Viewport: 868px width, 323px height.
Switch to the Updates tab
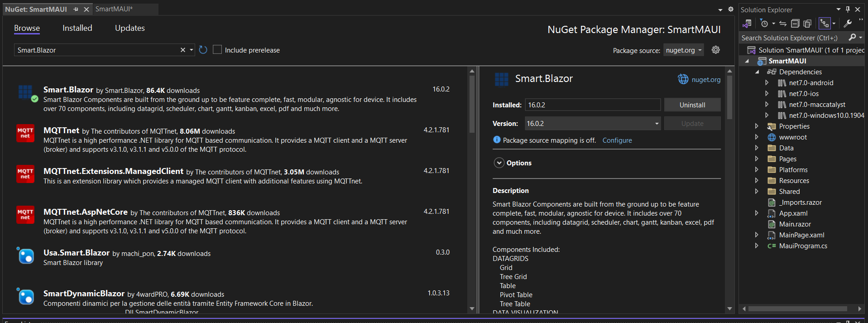130,28
